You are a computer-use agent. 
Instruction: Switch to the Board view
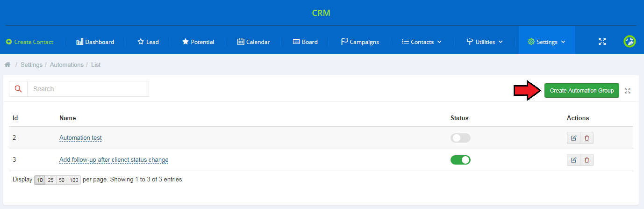[305, 42]
